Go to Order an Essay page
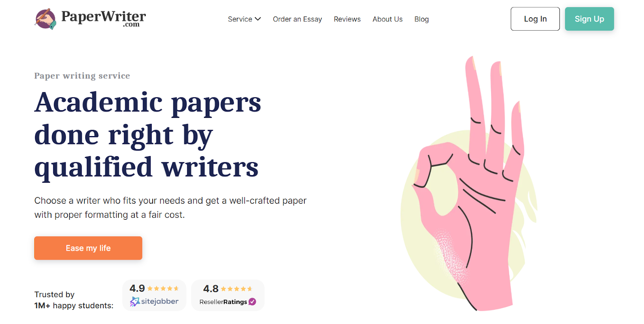Screen dimensions: 644x324 pyautogui.click(x=297, y=19)
